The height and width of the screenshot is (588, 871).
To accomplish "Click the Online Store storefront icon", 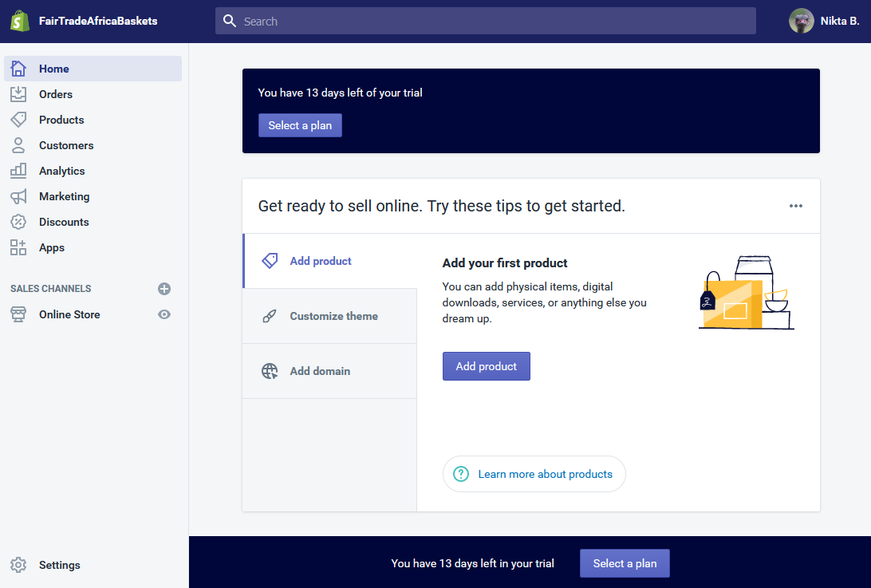I will [18, 314].
